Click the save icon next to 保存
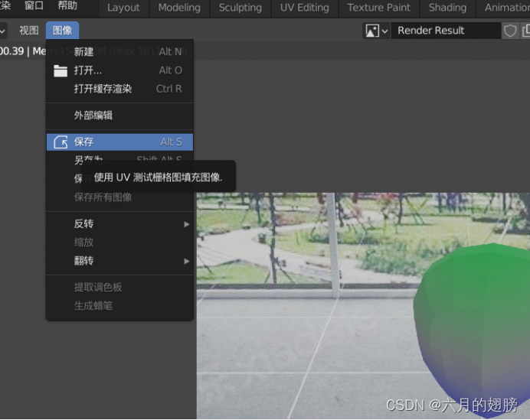The width and height of the screenshot is (530, 420). click(x=61, y=142)
